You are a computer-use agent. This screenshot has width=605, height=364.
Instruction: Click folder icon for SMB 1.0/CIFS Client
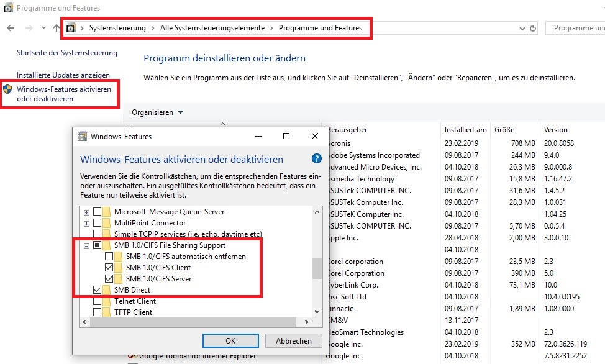[x=119, y=268]
